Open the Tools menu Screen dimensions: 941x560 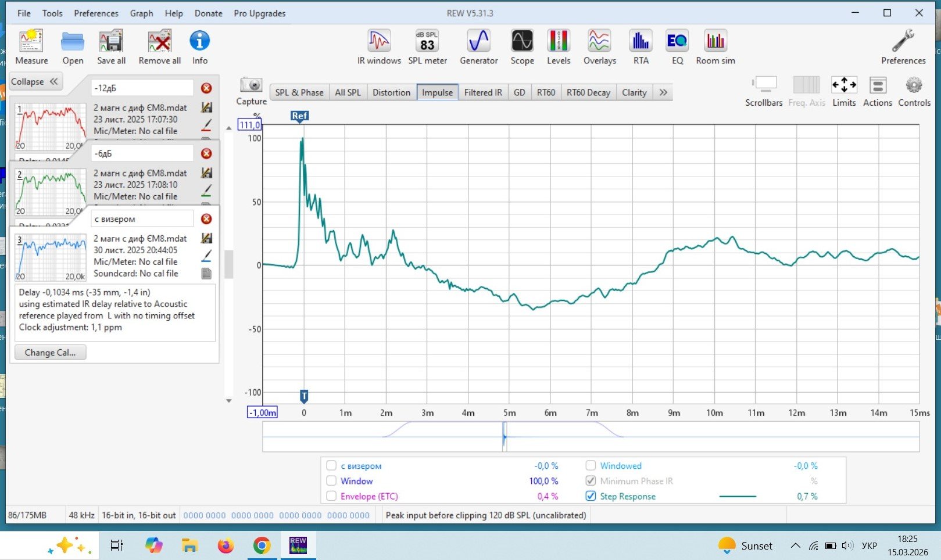(x=52, y=13)
